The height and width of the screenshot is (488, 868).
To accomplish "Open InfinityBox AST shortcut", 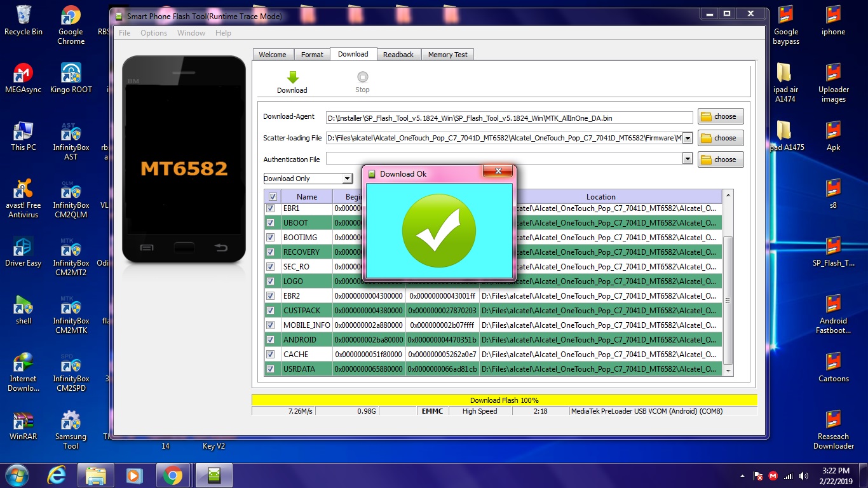I will pos(71,140).
